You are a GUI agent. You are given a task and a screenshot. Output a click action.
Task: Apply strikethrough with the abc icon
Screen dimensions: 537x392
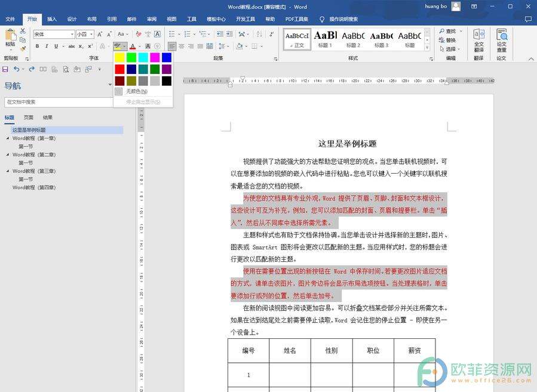click(72, 46)
